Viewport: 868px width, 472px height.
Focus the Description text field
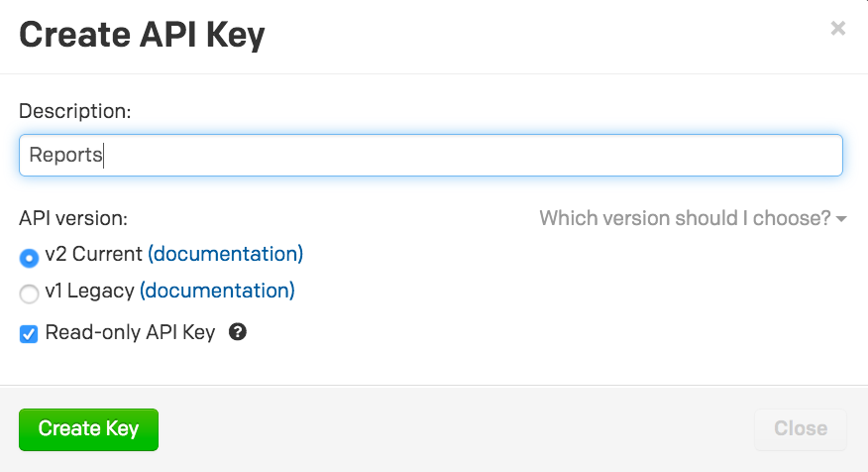431,155
